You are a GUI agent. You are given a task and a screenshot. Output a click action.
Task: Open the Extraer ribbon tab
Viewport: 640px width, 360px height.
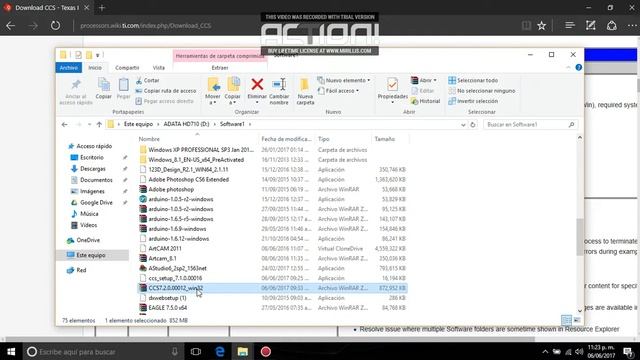pos(220,68)
